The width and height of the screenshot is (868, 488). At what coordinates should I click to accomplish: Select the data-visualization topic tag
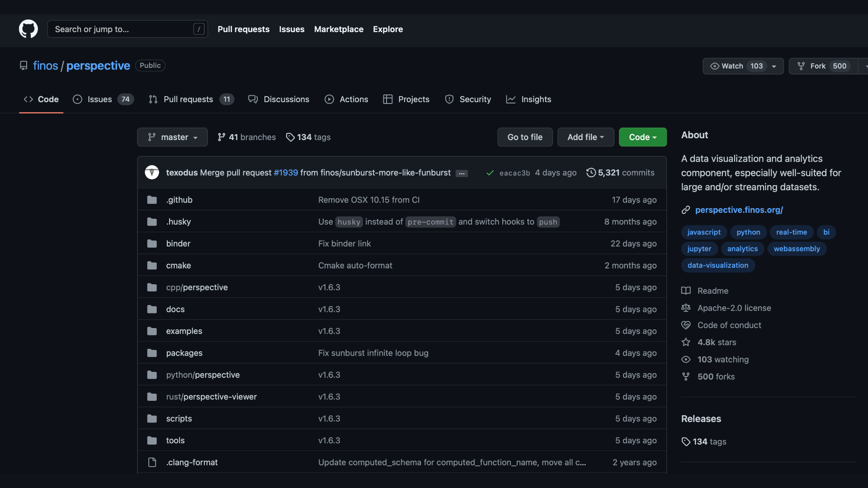(x=718, y=266)
